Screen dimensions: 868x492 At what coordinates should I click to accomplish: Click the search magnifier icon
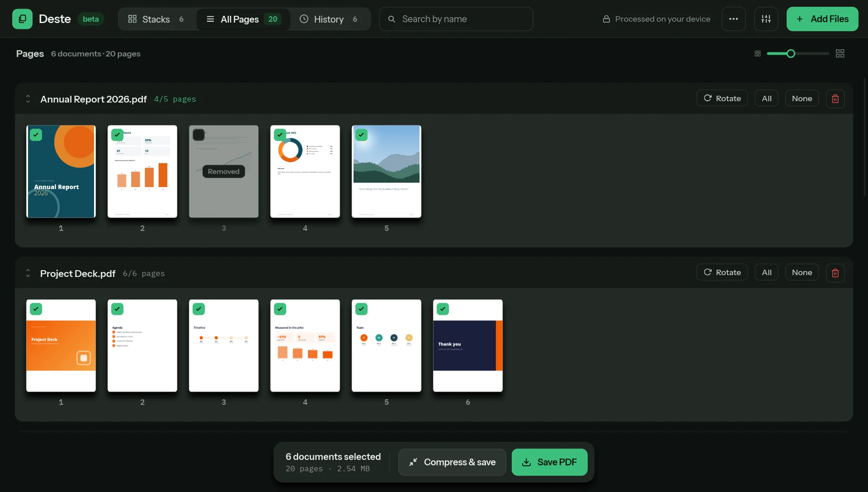pyautogui.click(x=392, y=19)
